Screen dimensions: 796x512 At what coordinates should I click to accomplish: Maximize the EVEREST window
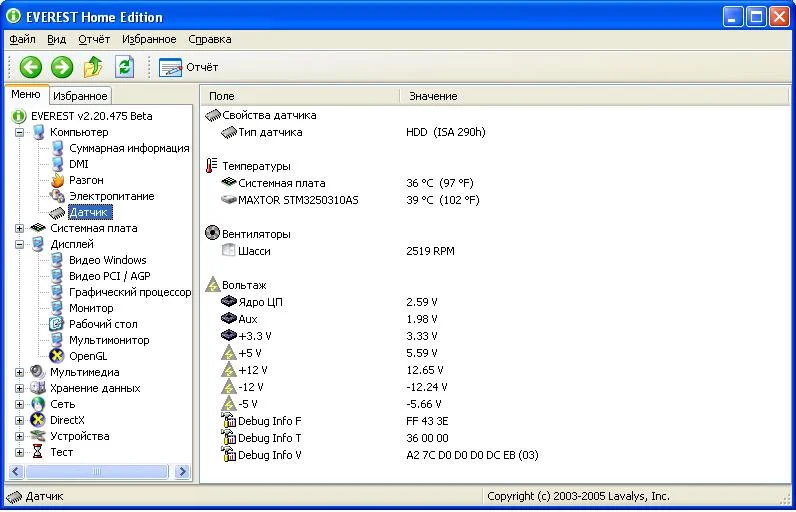(x=756, y=17)
